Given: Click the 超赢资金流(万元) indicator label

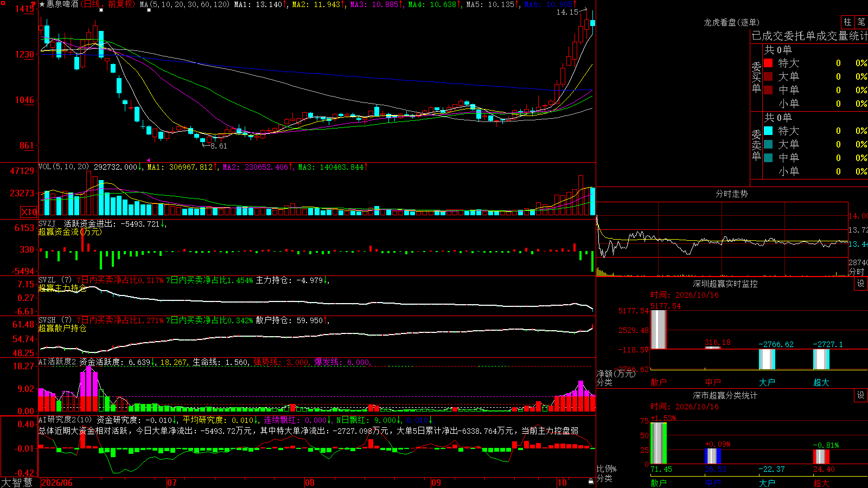Looking at the screenshot, I should coord(70,232).
